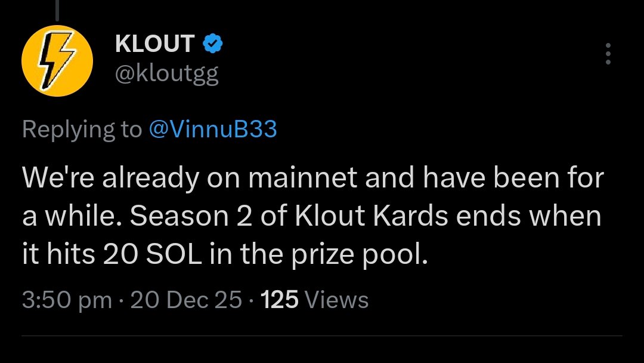Open the @kloutgg handle profile
The width and height of the screenshot is (644, 363).
coord(166,75)
